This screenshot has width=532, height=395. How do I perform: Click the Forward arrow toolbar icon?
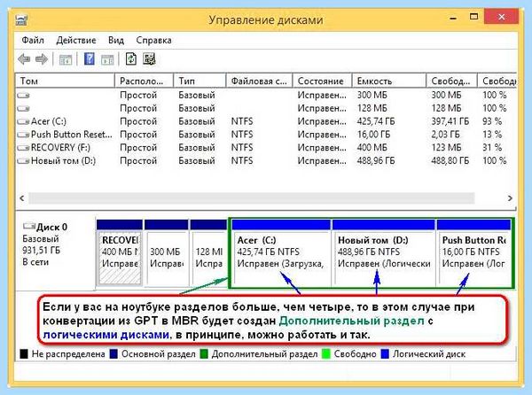click(42, 59)
